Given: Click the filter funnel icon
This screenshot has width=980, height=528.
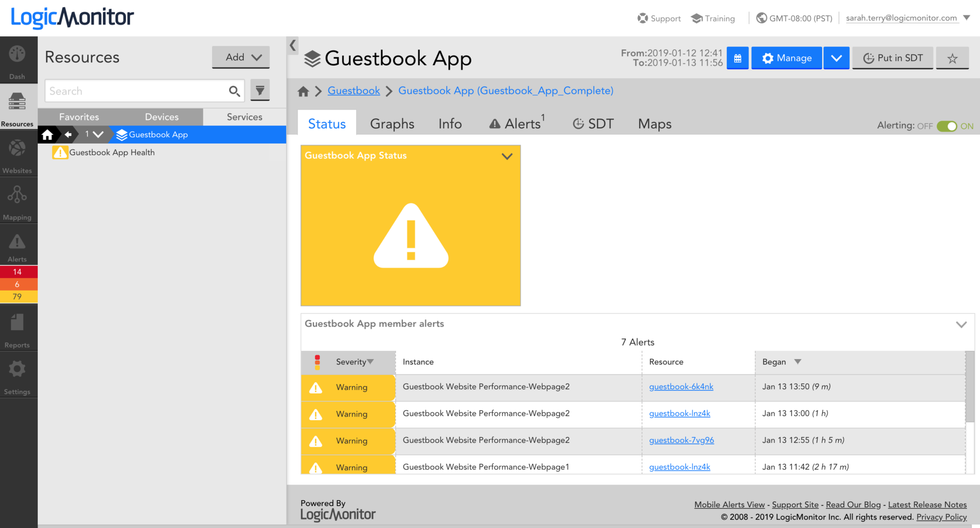Looking at the screenshot, I should (x=260, y=90).
